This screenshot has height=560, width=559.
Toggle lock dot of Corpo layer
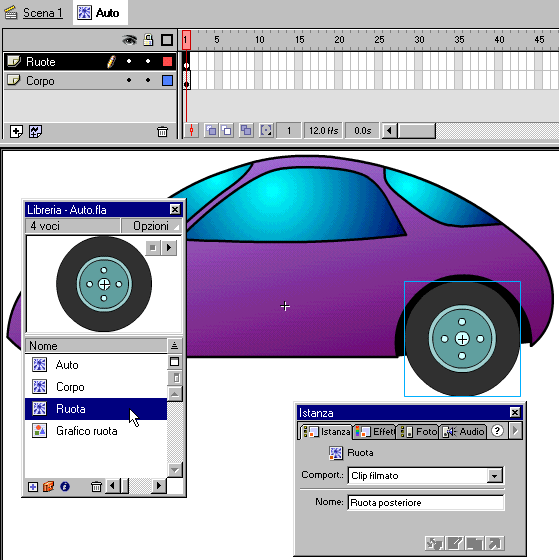pyautogui.click(x=148, y=80)
